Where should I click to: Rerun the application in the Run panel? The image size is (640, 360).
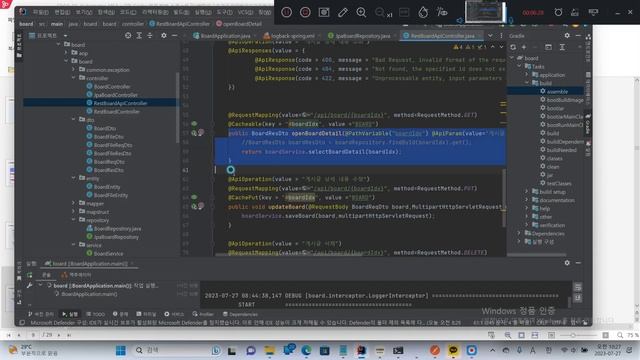pyautogui.click(x=29, y=275)
